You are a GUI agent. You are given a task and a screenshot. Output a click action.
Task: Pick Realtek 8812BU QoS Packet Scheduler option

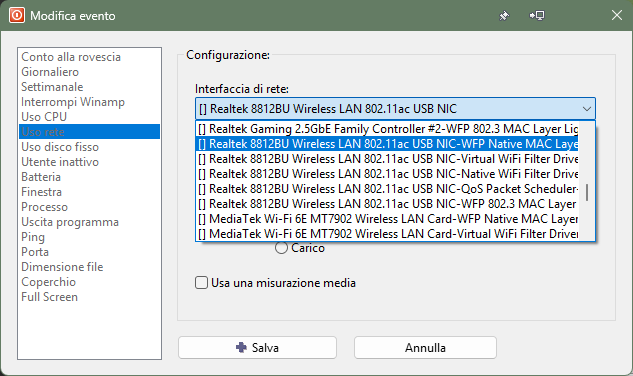point(388,189)
